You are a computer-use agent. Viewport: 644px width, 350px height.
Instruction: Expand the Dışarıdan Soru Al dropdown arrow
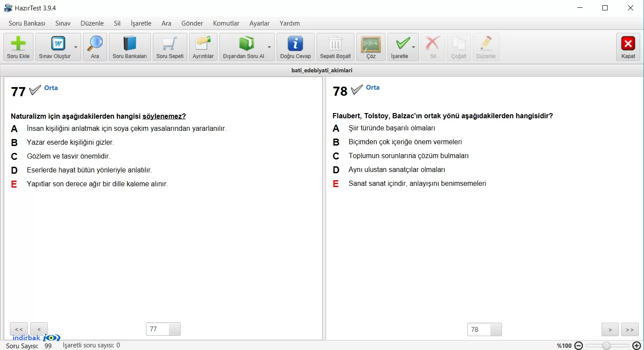click(x=269, y=47)
